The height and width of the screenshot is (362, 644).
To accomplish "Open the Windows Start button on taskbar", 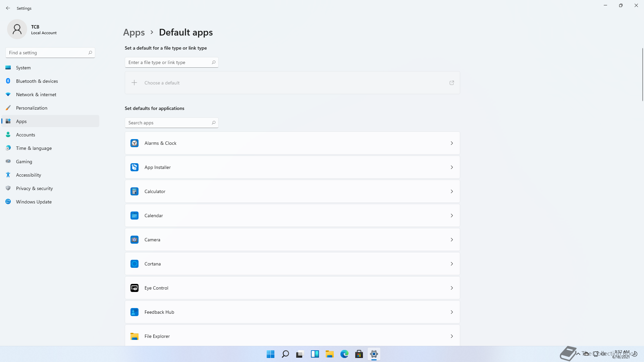I will pyautogui.click(x=271, y=354).
